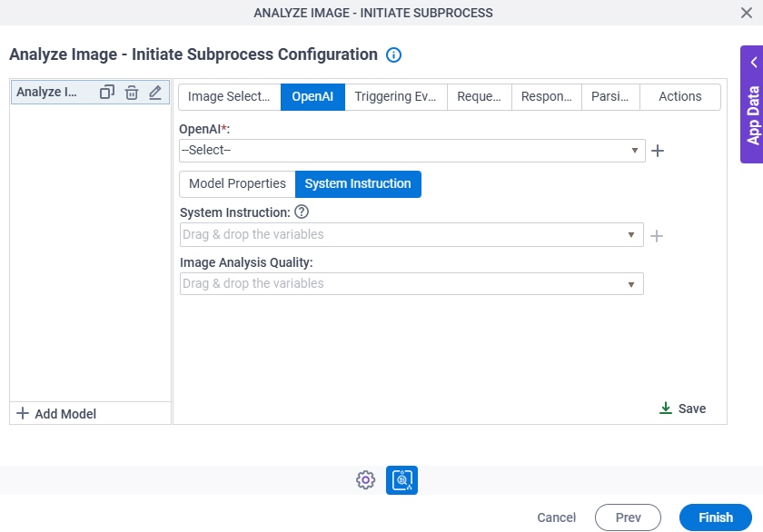This screenshot has width=763, height=532.
Task: Edit the Analyze I... model name
Action: point(155,92)
